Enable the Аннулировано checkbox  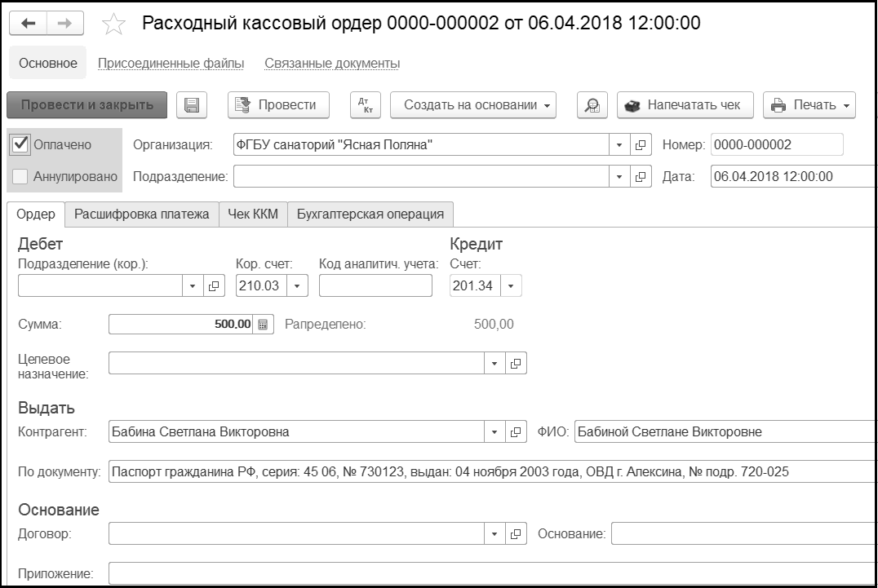click(x=20, y=177)
